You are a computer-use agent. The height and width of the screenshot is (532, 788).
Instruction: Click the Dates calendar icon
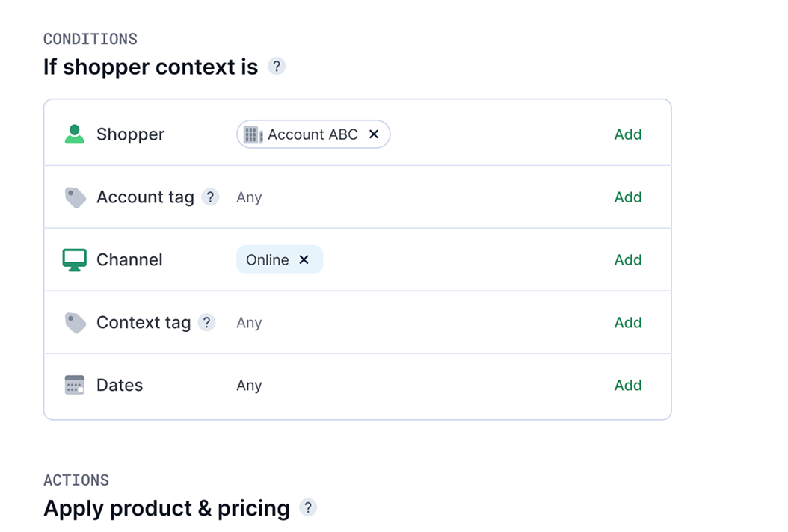click(75, 386)
